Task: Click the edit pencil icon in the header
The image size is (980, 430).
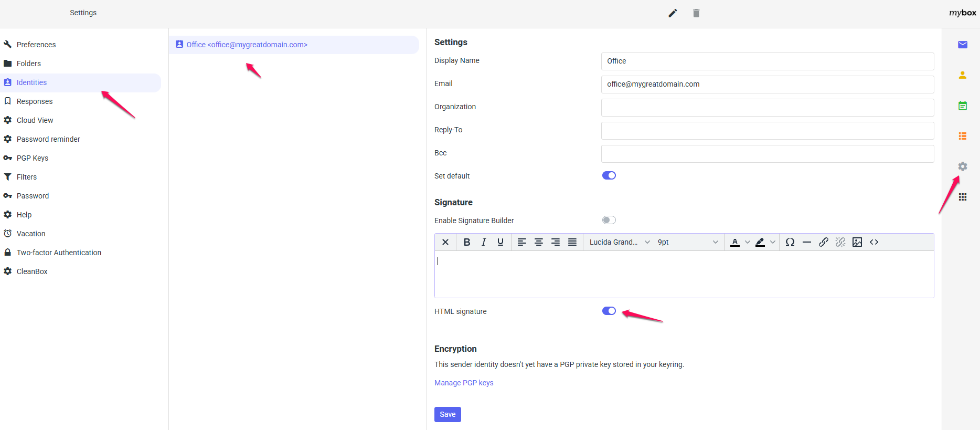Action: pos(673,13)
